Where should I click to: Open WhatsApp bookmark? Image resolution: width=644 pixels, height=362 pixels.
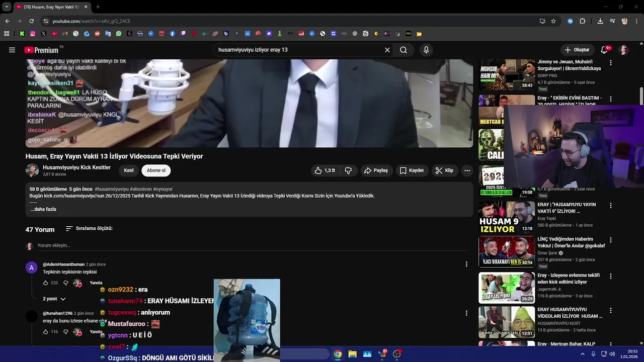coord(119,34)
